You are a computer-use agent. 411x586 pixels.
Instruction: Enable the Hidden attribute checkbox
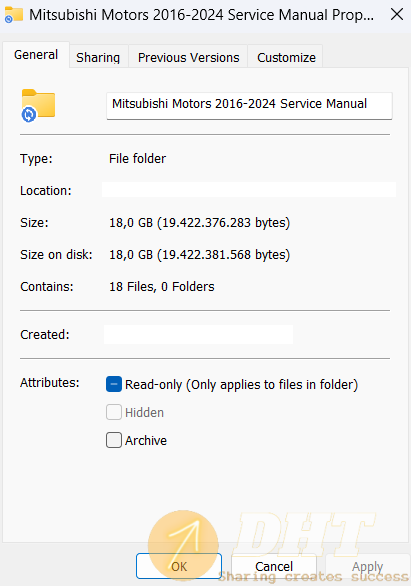click(114, 412)
